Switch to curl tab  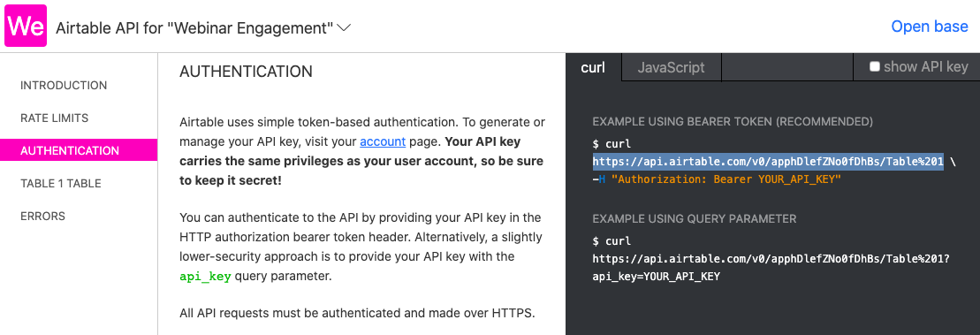(593, 67)
